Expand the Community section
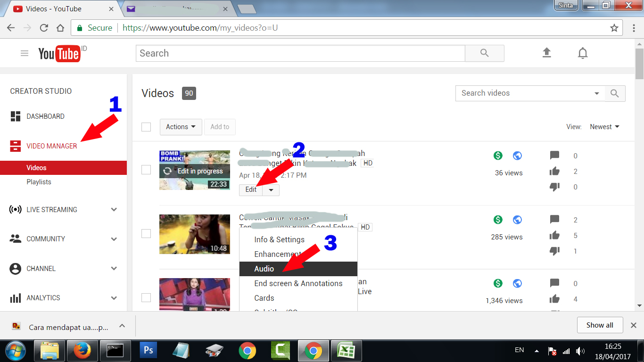Screen dimensions: 644x362 pos(114,239)
